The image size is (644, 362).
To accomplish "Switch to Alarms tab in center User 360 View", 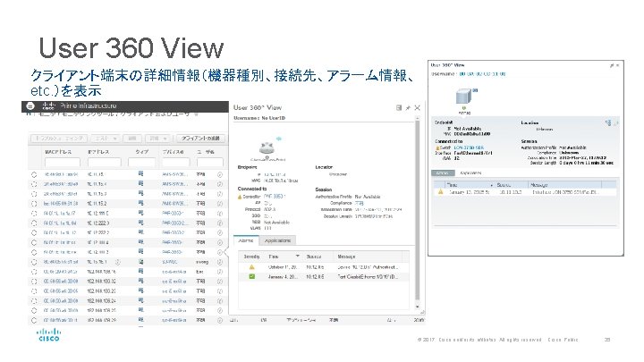I will coord(246,240).
